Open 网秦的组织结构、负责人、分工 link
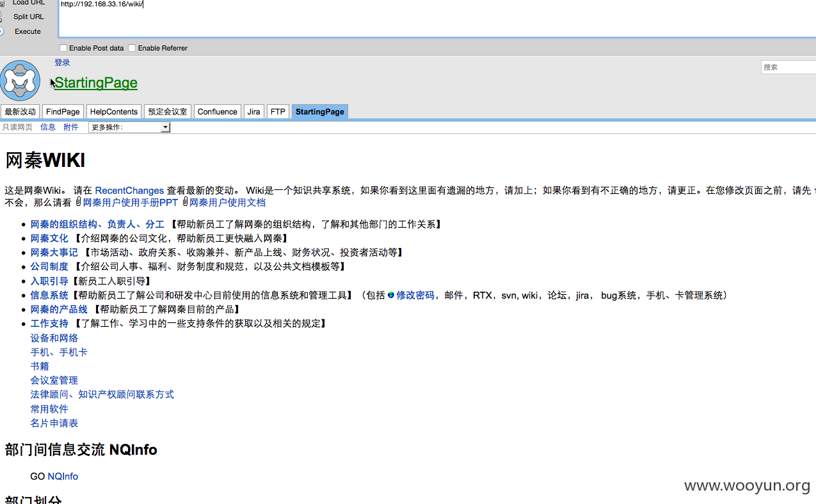The image size is (816, 504). click(x=97, y=224)
